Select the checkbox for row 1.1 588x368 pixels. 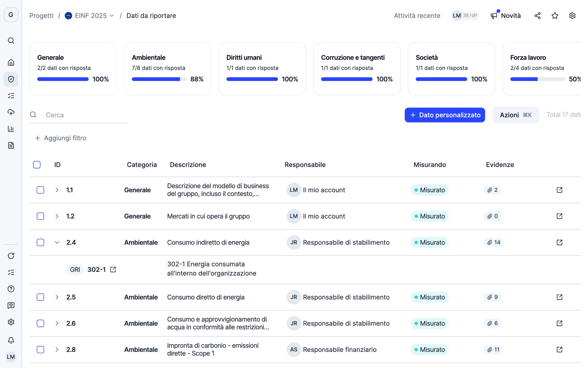click(41, 190)
